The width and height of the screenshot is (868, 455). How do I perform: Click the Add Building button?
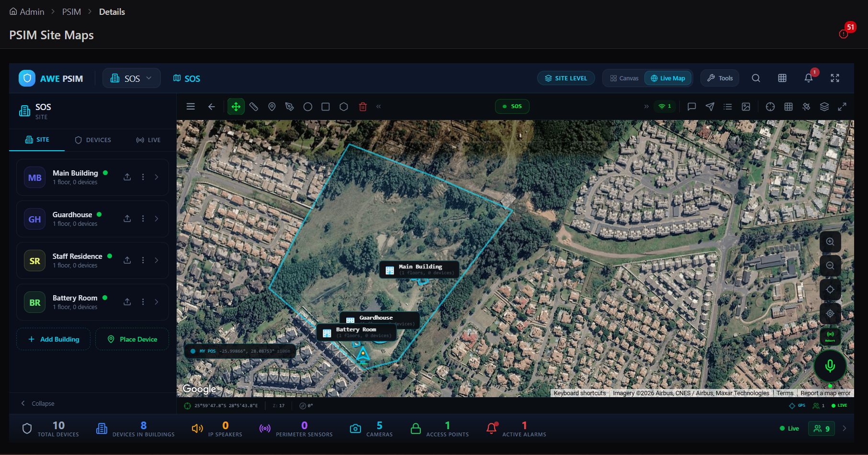[54, 339]
